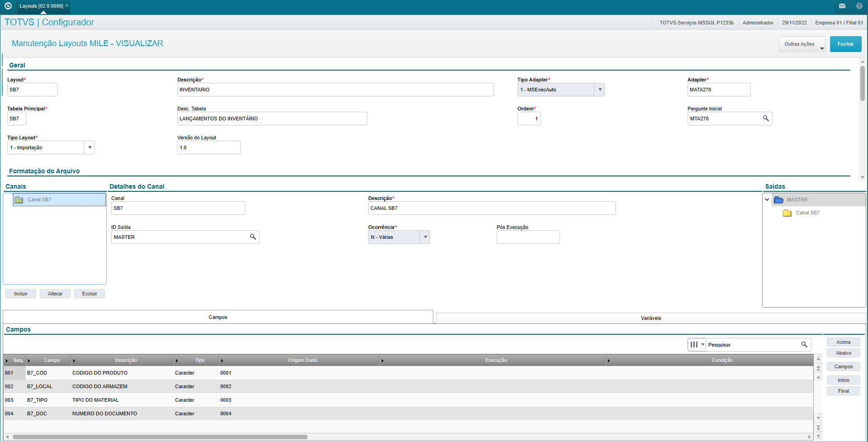Click the Incluir button
868x442 pixels.
[21, 294]
